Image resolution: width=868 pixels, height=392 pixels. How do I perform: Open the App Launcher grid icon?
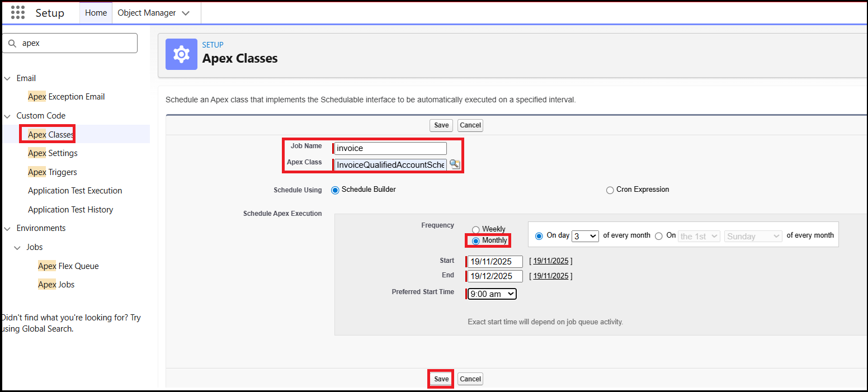18,12
